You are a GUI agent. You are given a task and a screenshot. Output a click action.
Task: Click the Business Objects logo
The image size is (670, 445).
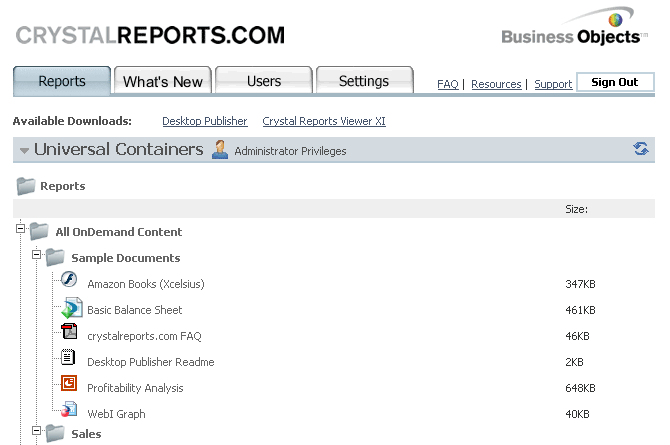tap(574, 27)
